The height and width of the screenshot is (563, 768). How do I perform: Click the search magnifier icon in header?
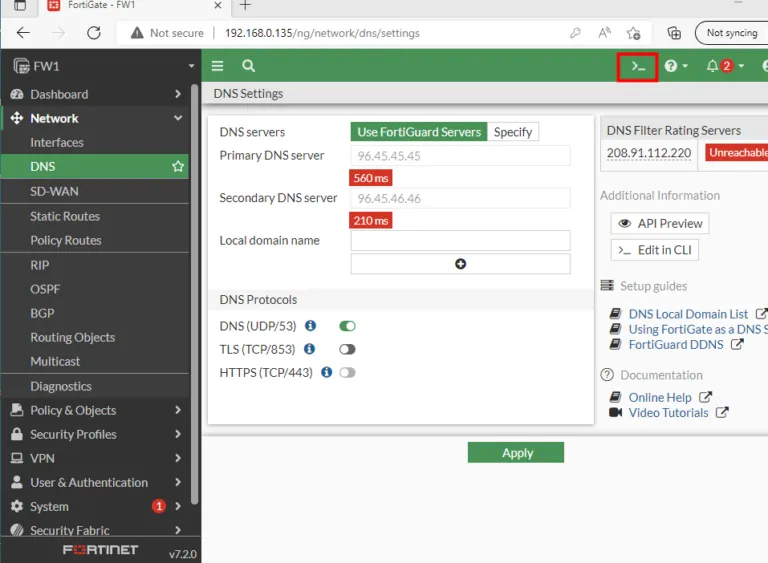point(248,66)
